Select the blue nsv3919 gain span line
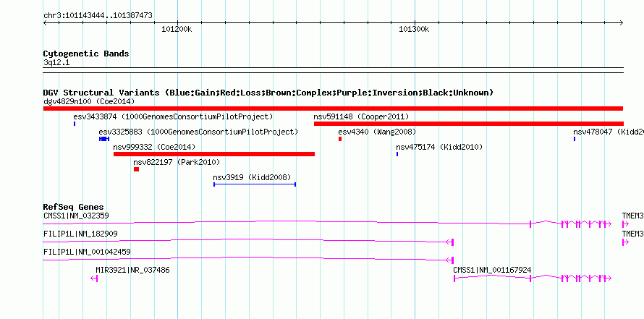Image resolution: width=644 pixels, height=319 pixels. 255,184
